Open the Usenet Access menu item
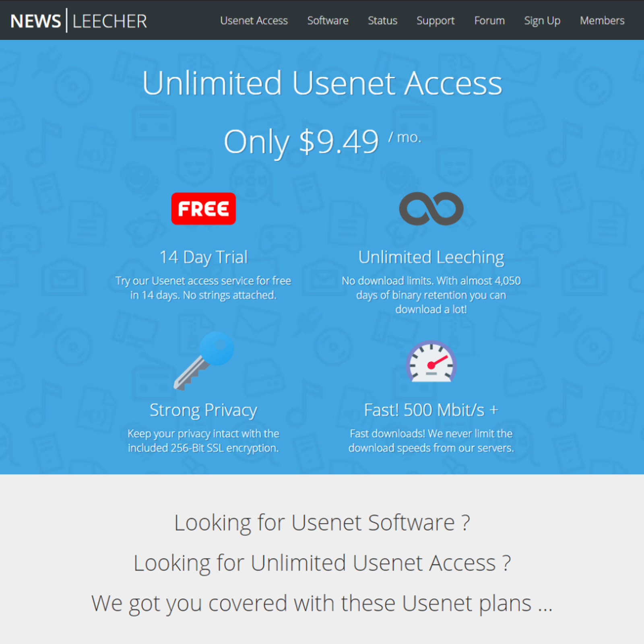 click(x=254, y=21)
